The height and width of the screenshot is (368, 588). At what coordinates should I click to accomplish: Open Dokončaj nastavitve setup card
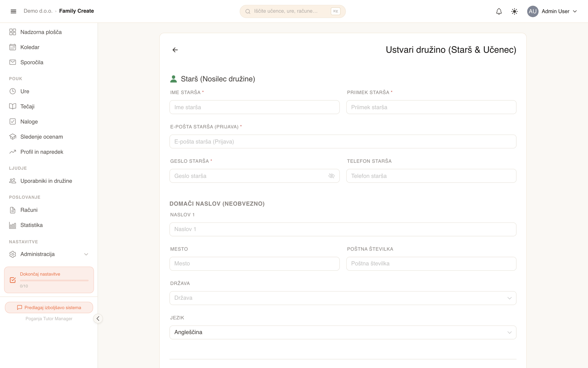click(49, 280)
